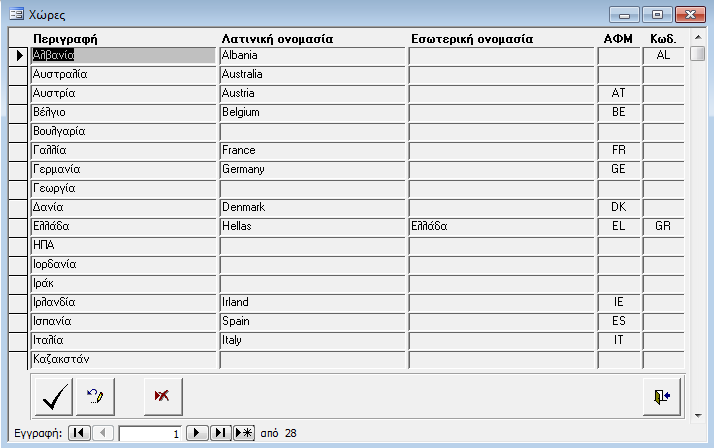This screenshot has height=448, width=714.
Task: Select the row selector for Ιταλία
Action: point(19,341)
